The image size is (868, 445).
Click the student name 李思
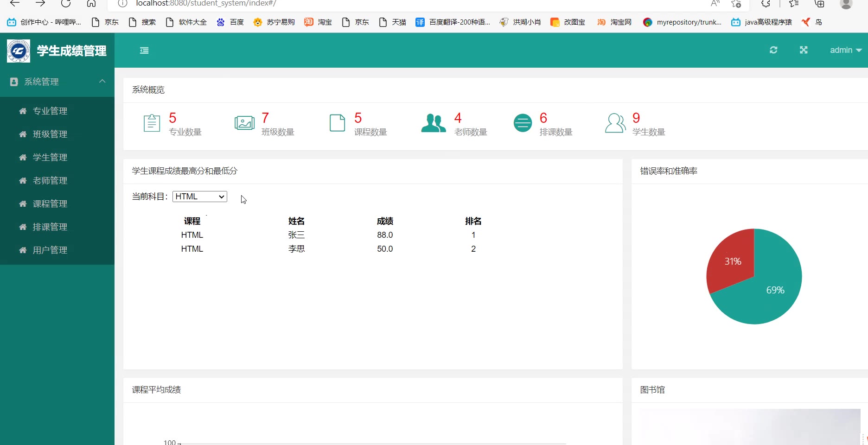(x=296, y=249)
